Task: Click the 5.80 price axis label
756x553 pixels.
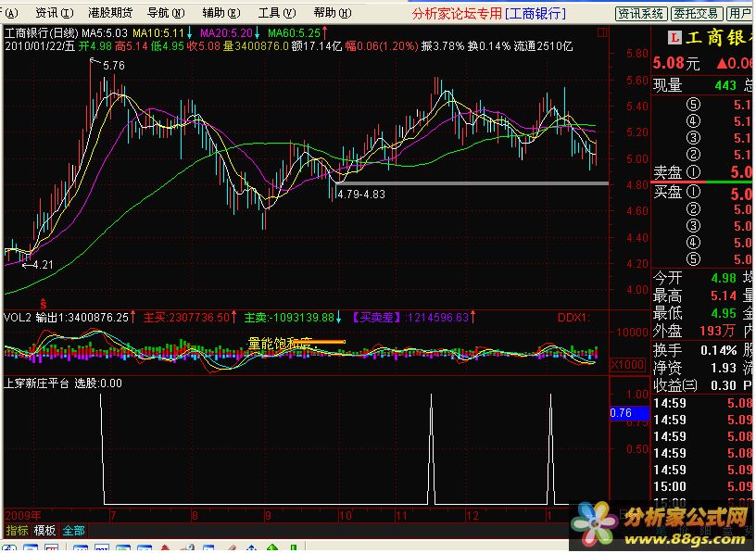Action: (x=636, y=54)
